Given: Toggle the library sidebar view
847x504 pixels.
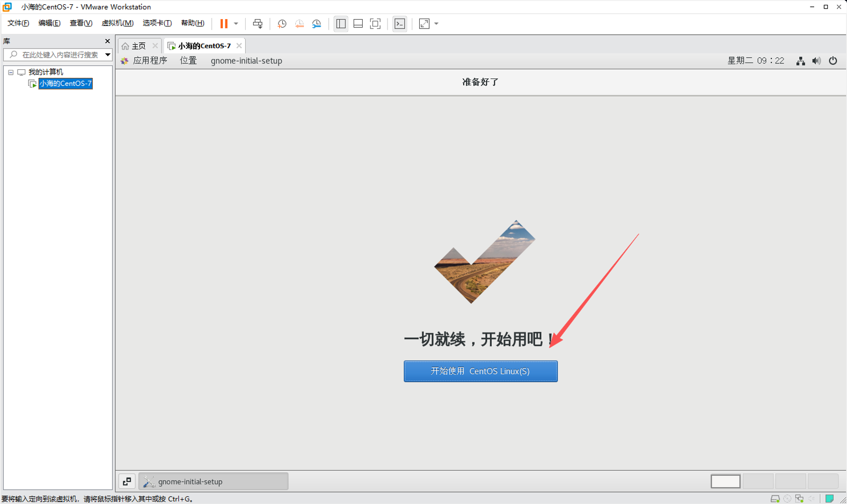Looking at the screenshot, I should point(341,24).
